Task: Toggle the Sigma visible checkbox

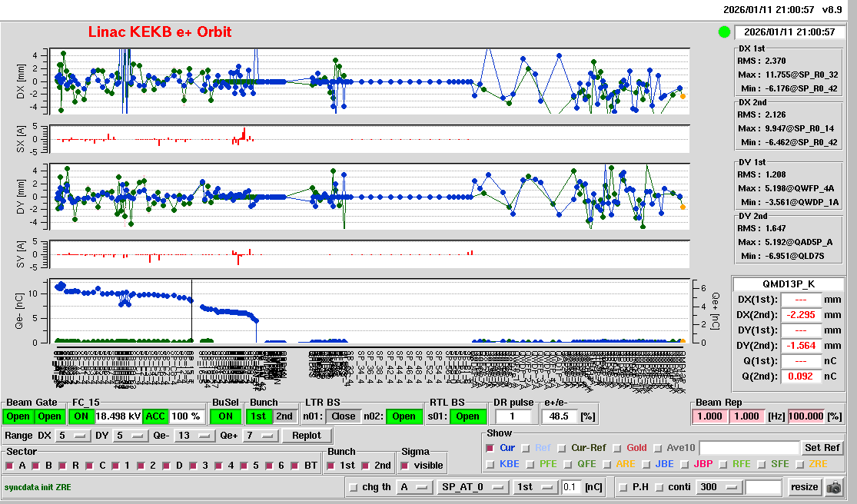Action: point(405,466)
